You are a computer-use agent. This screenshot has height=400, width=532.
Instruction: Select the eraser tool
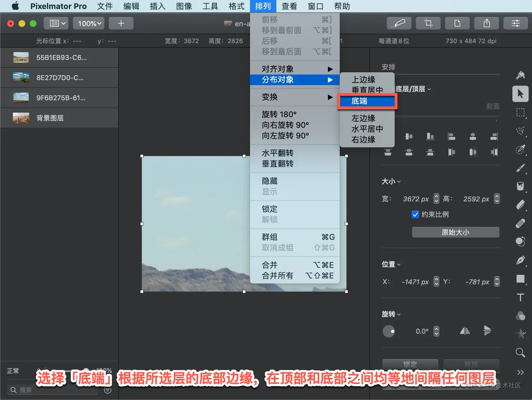pyautogui.click(x=520, y=204)
